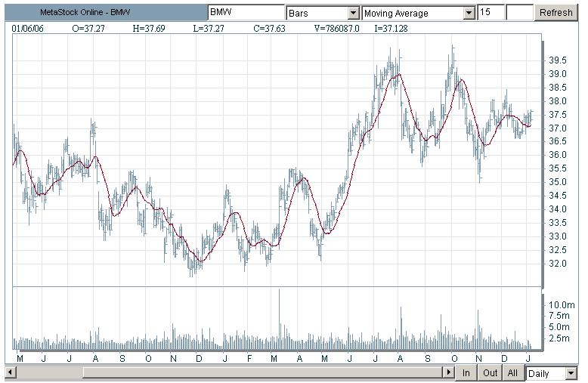
Task: Zoom in with the In button
Action: coord(466,373)
